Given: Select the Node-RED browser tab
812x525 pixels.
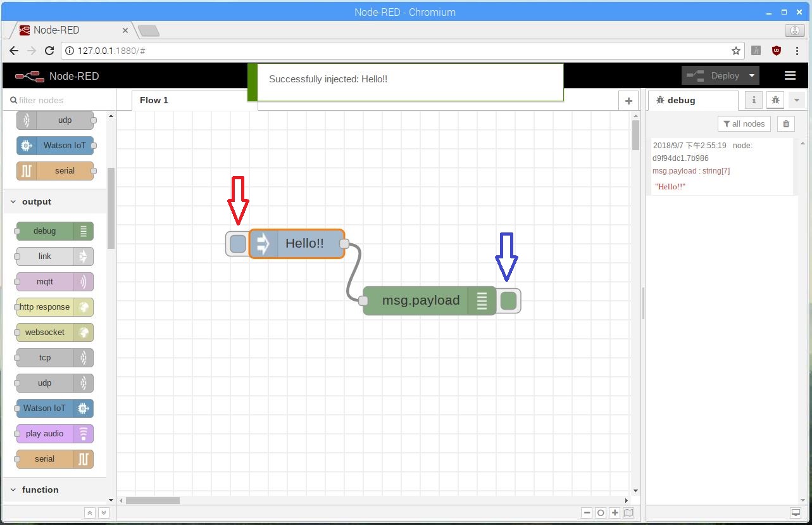Looking at the screenshot, I should pyautogui.click(x=73, y=30).
